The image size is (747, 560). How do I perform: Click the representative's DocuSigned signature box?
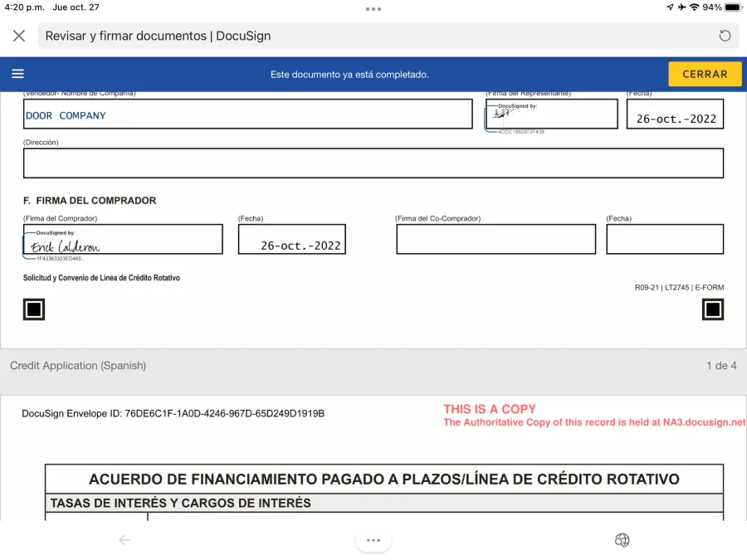[551, 114]
